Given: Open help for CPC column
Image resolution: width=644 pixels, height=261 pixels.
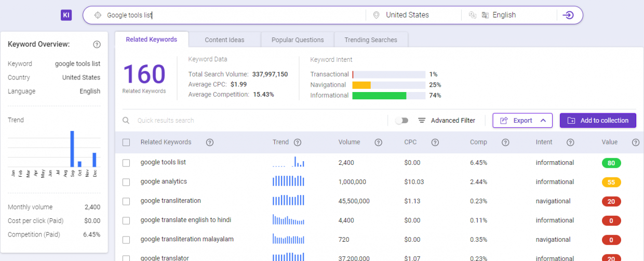Looking at the screenshot, I should tap(435, 142).
